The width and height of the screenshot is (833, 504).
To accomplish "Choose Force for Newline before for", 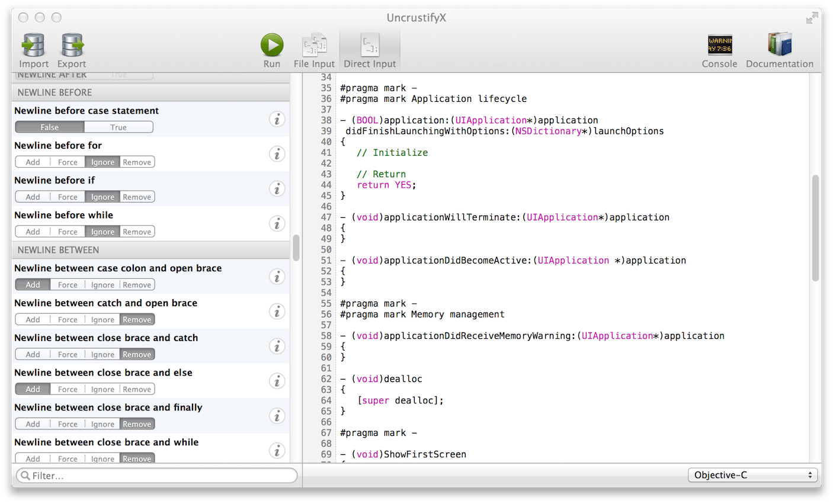I will pyautogui.click(x=68, y=162).
